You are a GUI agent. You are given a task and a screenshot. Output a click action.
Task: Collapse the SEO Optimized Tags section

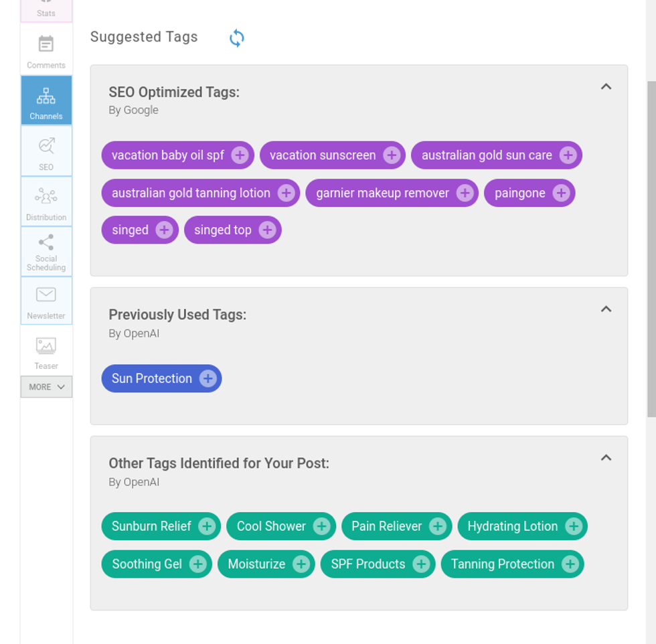[x=606, y=87]
